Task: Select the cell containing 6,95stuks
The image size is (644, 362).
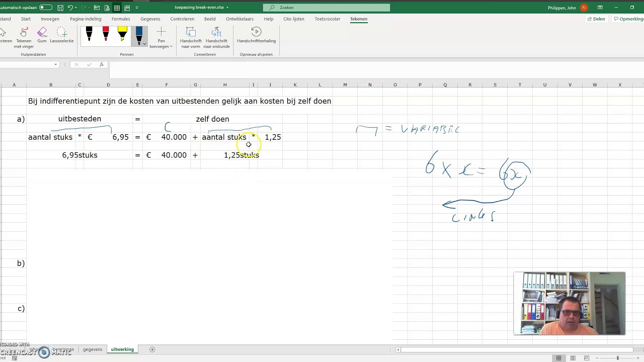Action: pos(79,155)
